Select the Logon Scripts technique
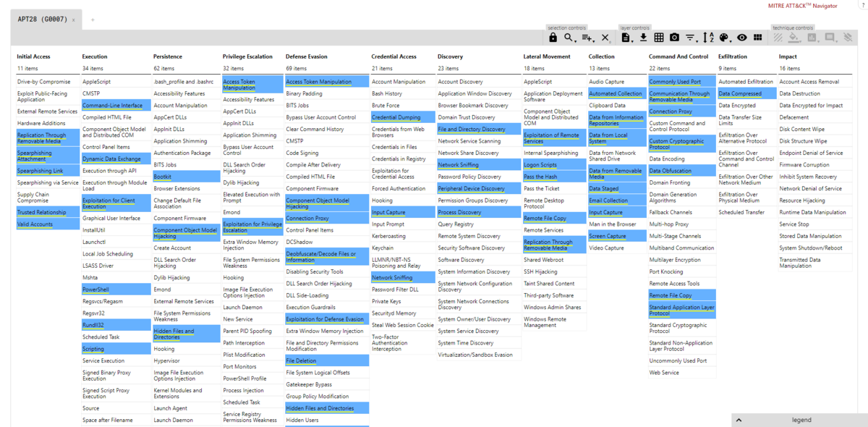 coord(553,165)
